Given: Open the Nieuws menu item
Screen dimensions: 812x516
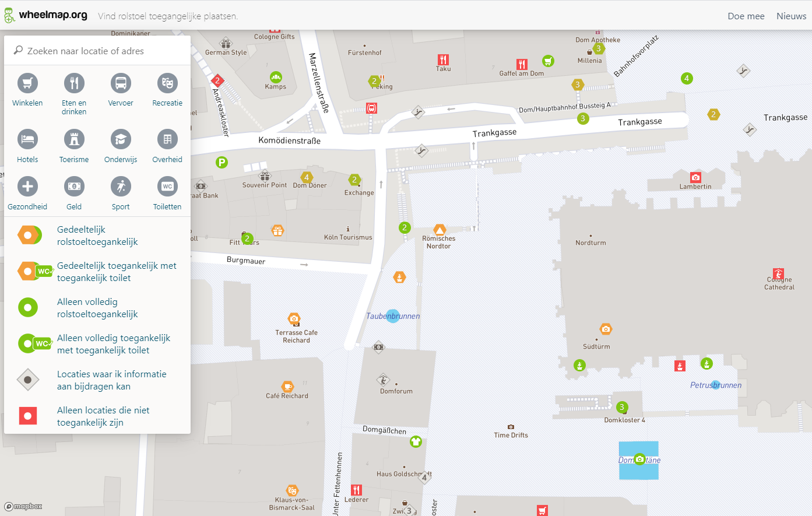Looking at the screenshot, I should click(x=791, y=16).
